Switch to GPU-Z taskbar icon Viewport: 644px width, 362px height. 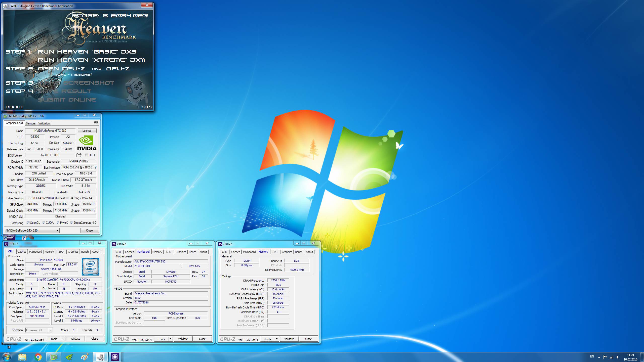tap(54, 357)
